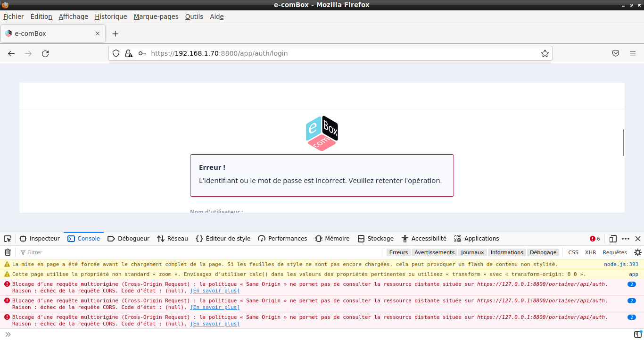Open a new tab with the plus button
Viewport: 644px width, 350px height.
coord(115,33)
